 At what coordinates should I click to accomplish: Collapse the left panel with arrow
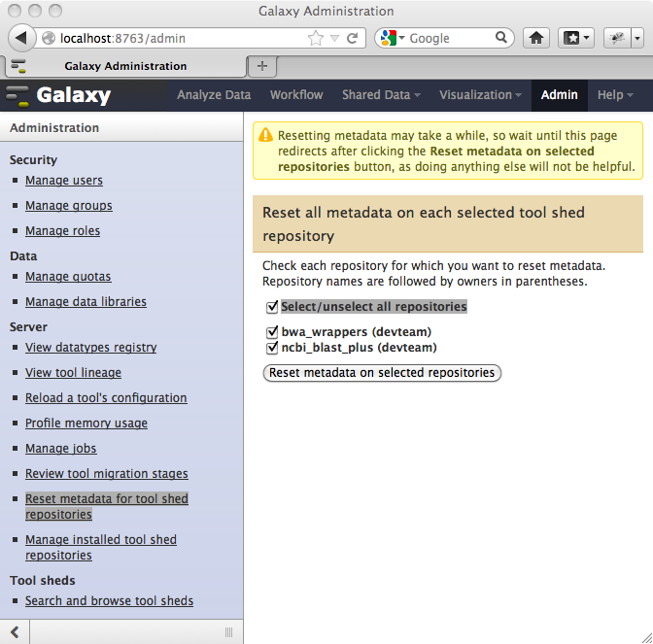[15, 632]
